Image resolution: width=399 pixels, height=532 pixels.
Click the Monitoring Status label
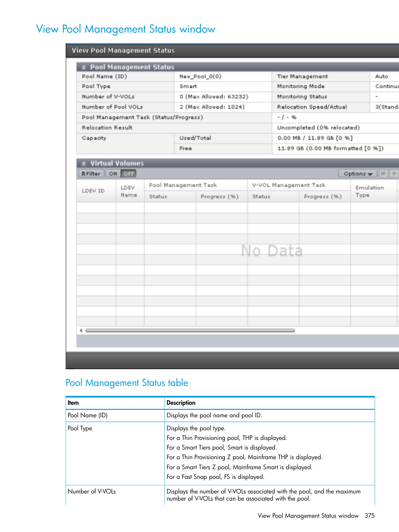tap(302, 97)
